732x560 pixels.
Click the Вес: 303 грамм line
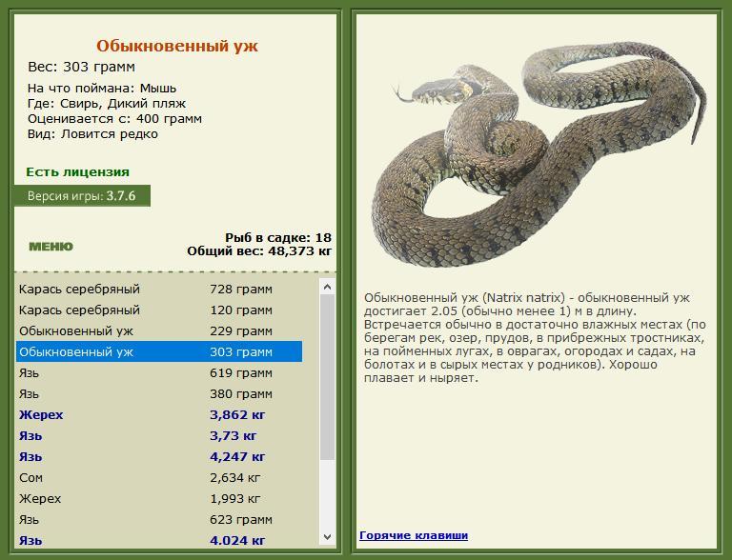click(81, 67)
